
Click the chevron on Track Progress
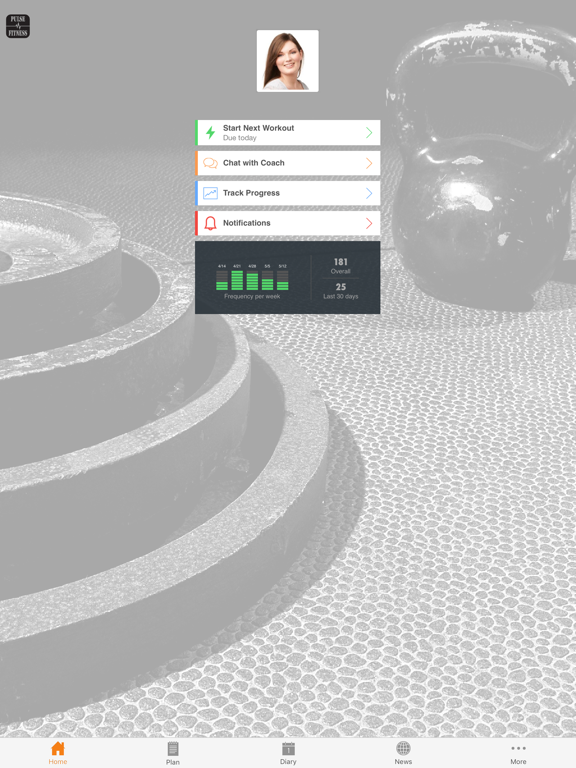tap(369, 193)
